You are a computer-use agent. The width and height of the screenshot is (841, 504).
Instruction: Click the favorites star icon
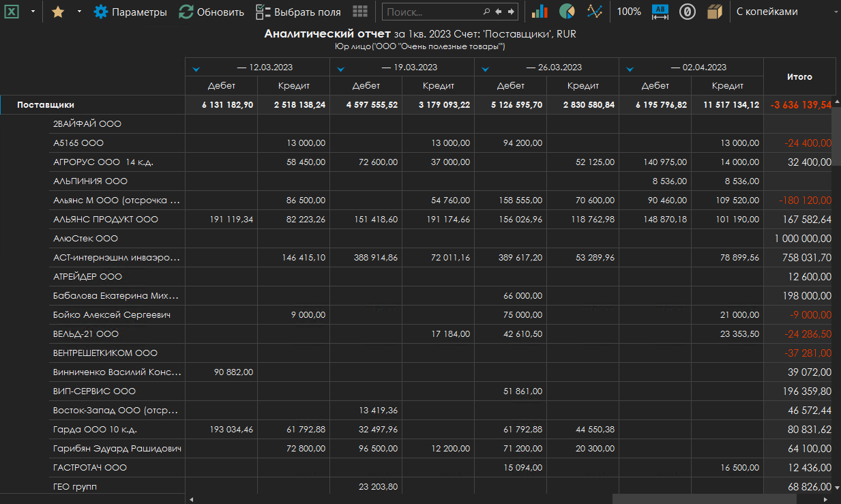[58, 12]
